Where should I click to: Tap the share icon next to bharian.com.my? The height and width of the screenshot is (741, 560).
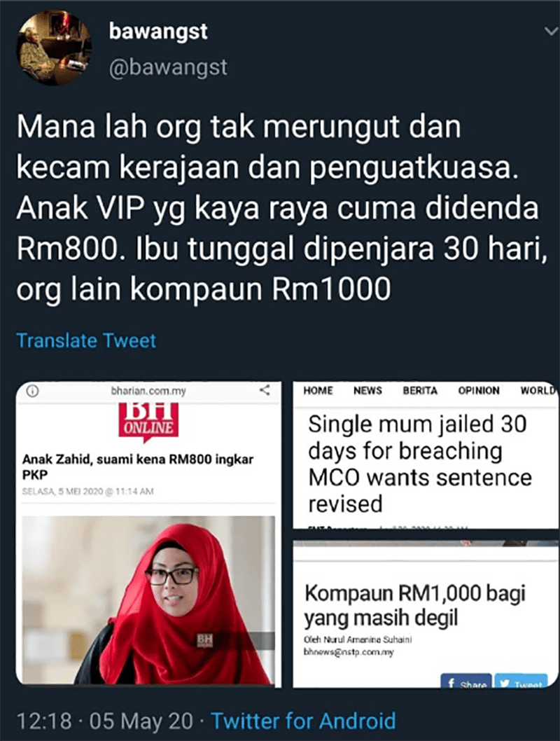click(265, 390)
